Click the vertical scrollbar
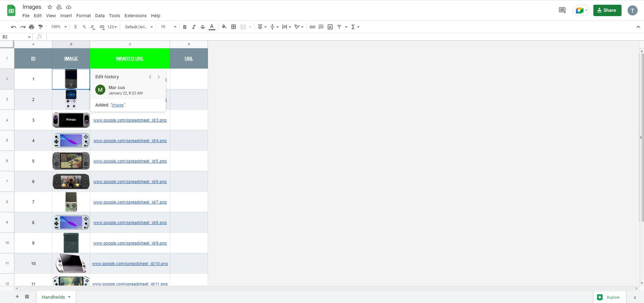The width and height of the screenshot is (644, 303). click(642, 138)
